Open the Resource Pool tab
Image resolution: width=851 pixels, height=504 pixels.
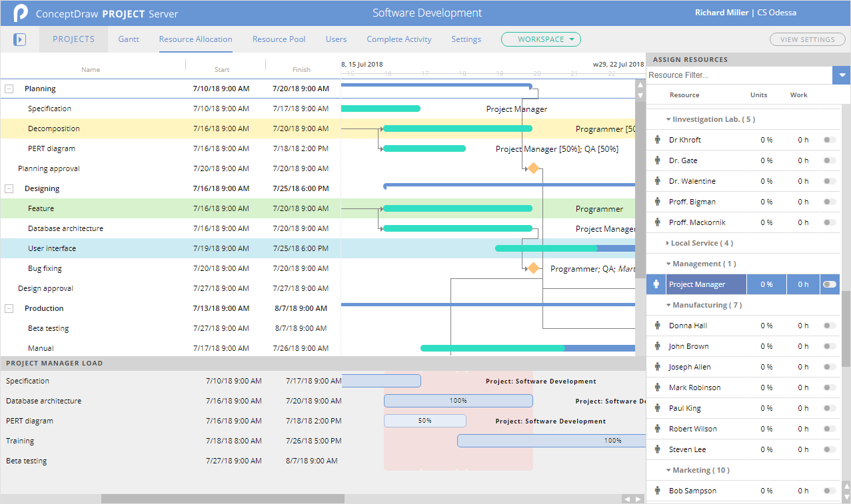pyautogui.click(x=279, y=39)
